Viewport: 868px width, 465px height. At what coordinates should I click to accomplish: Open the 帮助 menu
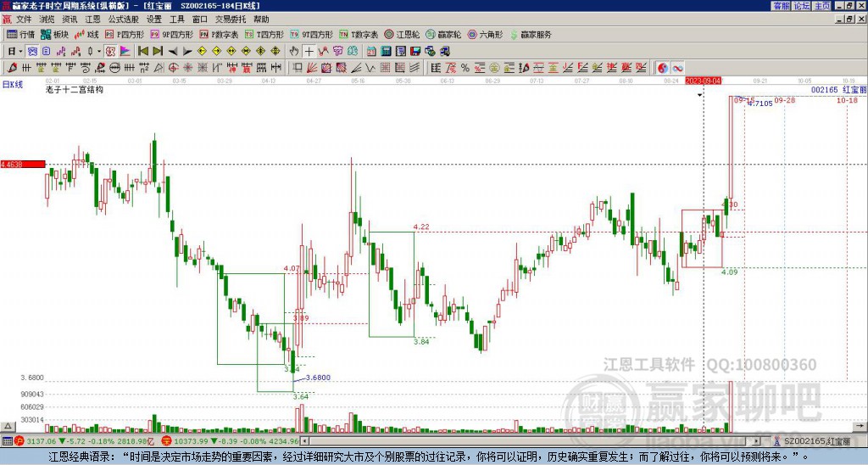pos(261,20)
